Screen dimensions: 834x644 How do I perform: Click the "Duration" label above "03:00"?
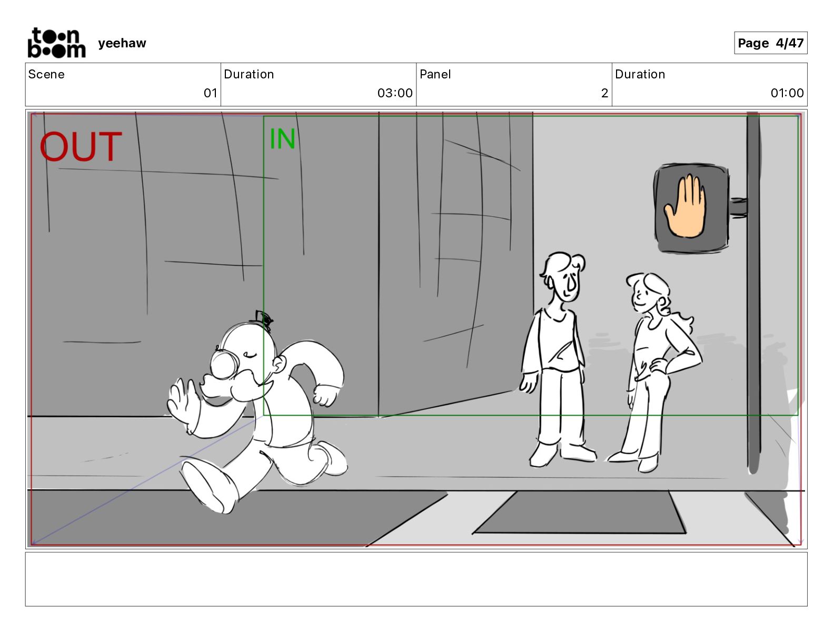(249, 74)
